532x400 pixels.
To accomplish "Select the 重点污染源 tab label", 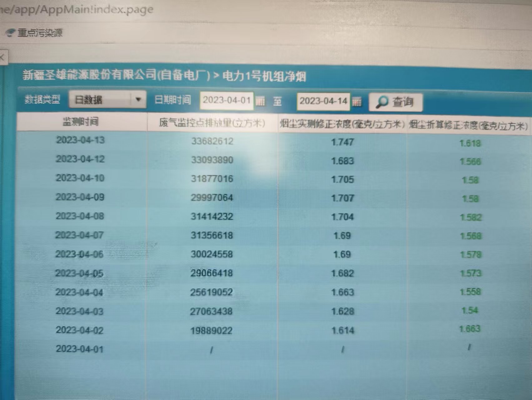I will [40, 33].
